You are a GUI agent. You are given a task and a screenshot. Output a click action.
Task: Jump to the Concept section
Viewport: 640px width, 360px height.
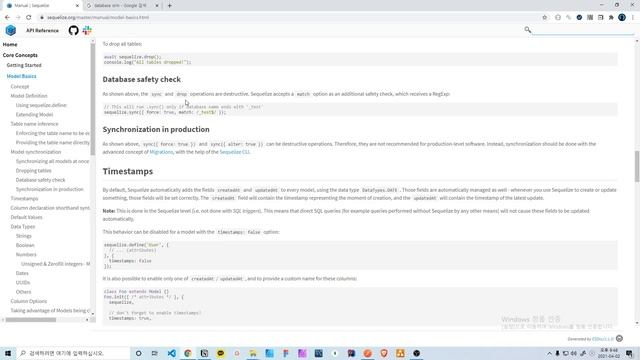pos(20,87)
